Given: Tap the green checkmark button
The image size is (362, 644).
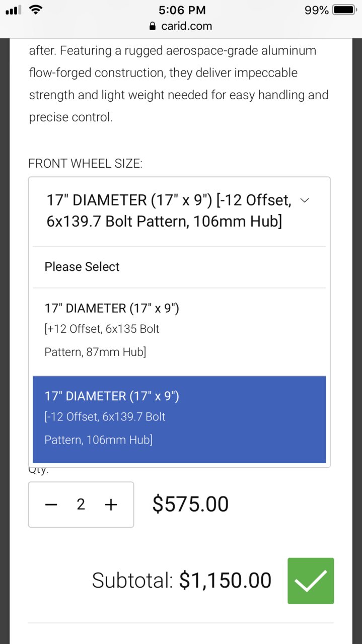Looking at the screenshot, I should (311, 581).
